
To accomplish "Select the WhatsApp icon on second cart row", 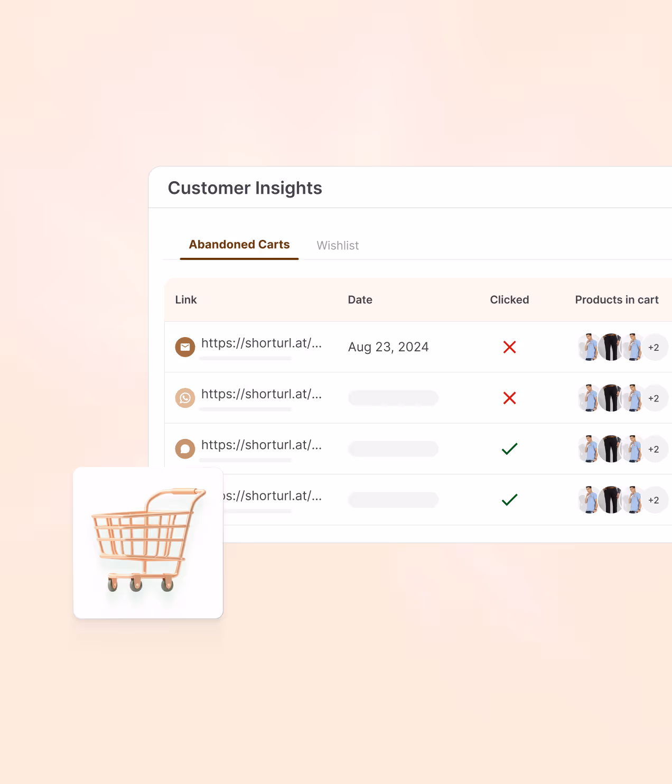I will 185,398.
